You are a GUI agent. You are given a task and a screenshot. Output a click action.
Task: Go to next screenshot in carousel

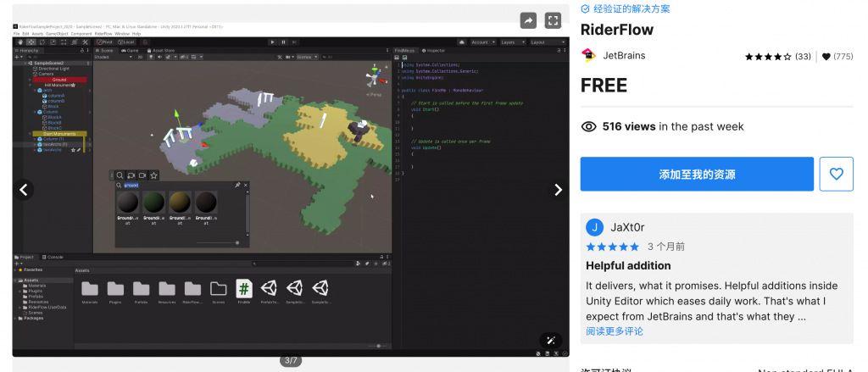[558, 190]
